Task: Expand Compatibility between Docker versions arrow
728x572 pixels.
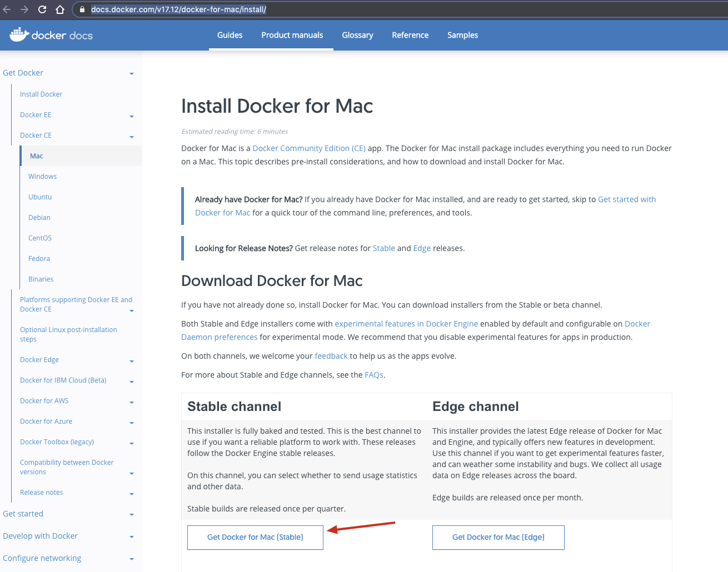Action: (x=132, y=474)
